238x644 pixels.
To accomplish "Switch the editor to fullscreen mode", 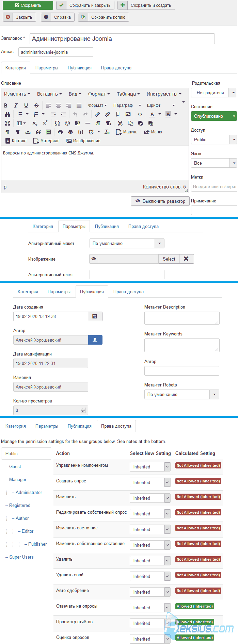I will pyautogui.click(x=7, y=123).
